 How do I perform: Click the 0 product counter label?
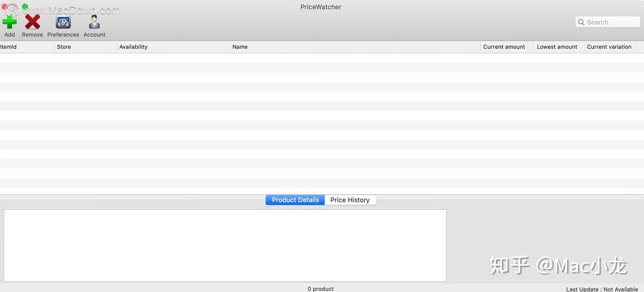[x=320, y=288]
